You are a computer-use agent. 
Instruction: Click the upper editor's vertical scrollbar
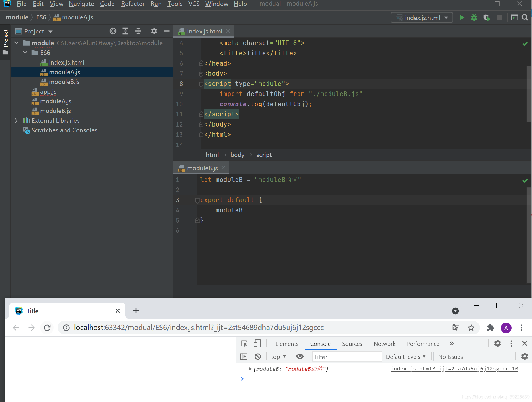pos(529,94)
